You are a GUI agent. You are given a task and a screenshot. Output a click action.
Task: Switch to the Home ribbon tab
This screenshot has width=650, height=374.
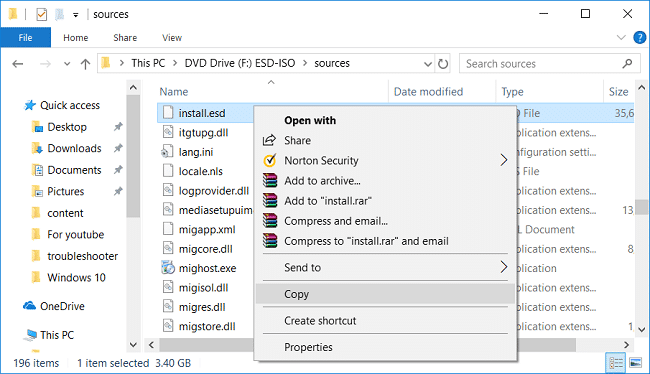(75, 38)
